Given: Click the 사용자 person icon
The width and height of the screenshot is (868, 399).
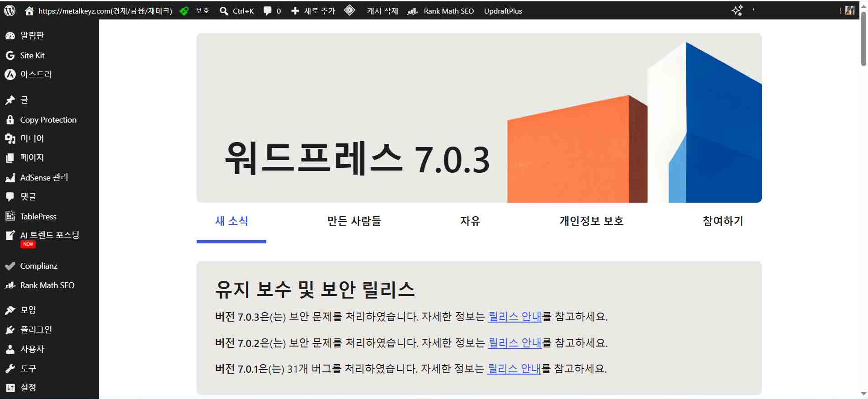Looking at the screenshot, I should click(10, 349).
